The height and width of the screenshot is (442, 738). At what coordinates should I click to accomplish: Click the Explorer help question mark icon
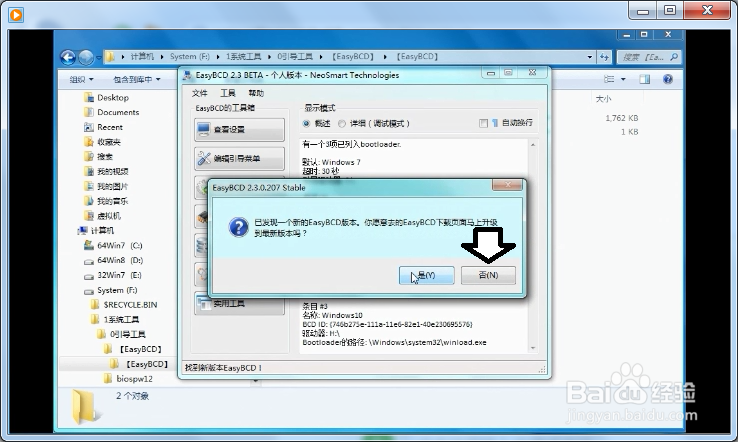pos(667,79)
